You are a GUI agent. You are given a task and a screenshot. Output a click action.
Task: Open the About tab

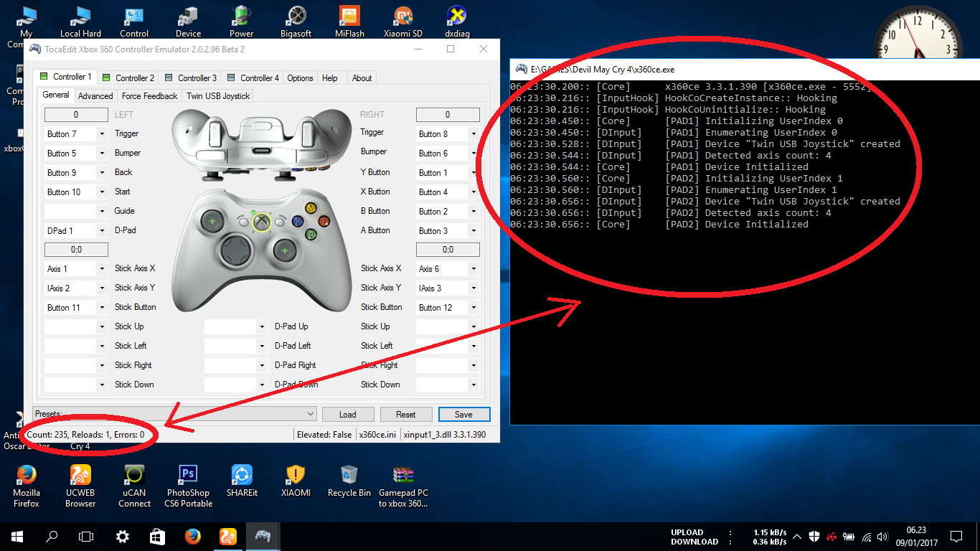(x=362, y=78)
